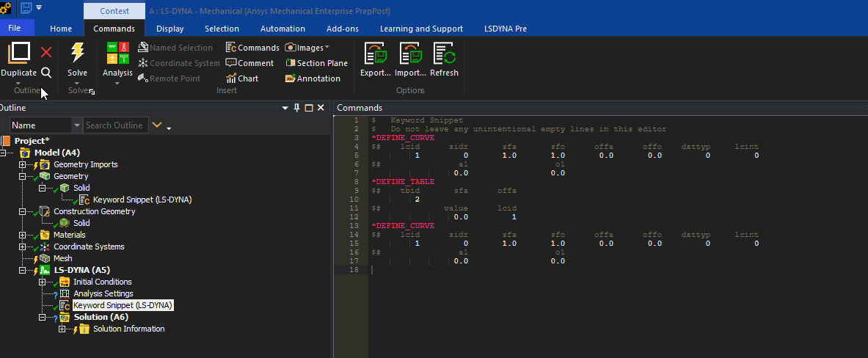Insert a Section Plane
The width and height of the screenshot is (868, 358).
pos(316,63)
